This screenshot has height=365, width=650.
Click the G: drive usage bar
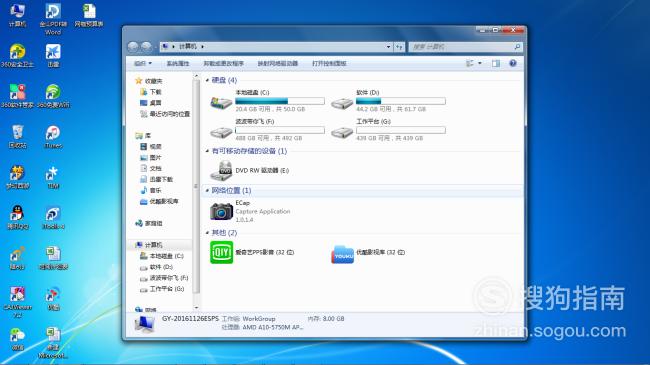(x=401, y=130)
